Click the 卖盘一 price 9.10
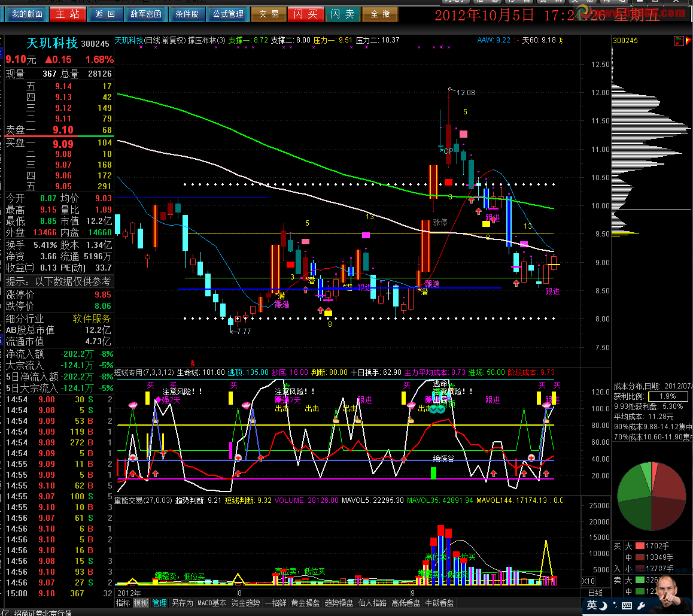The height and width of the screenshot is (616, 693). tap(63, 129)
